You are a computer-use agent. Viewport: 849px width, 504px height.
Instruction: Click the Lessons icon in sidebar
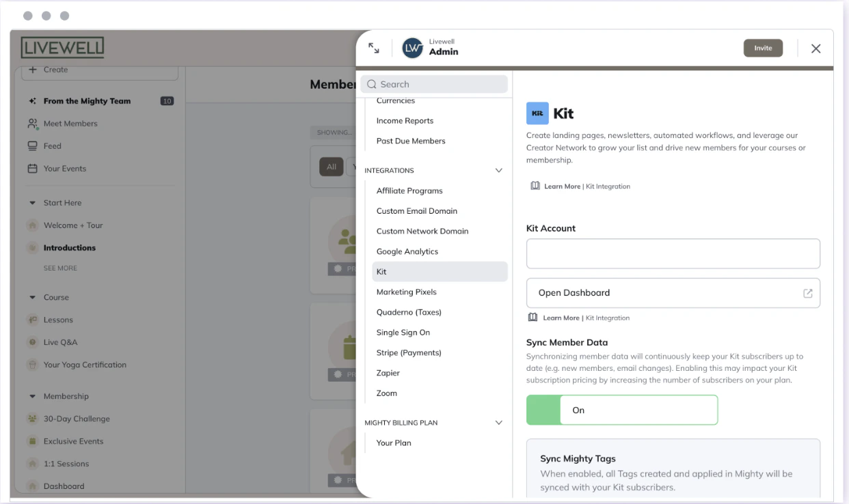pos(32,320)
